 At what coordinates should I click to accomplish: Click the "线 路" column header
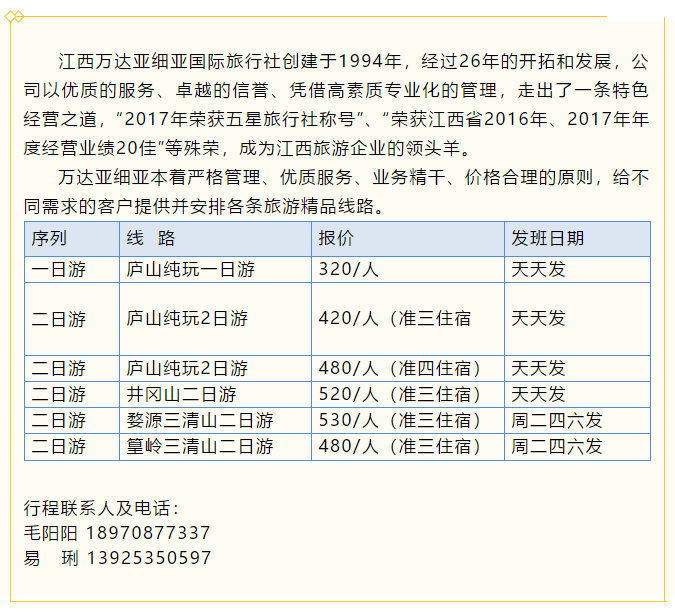[x=151, y=239]
